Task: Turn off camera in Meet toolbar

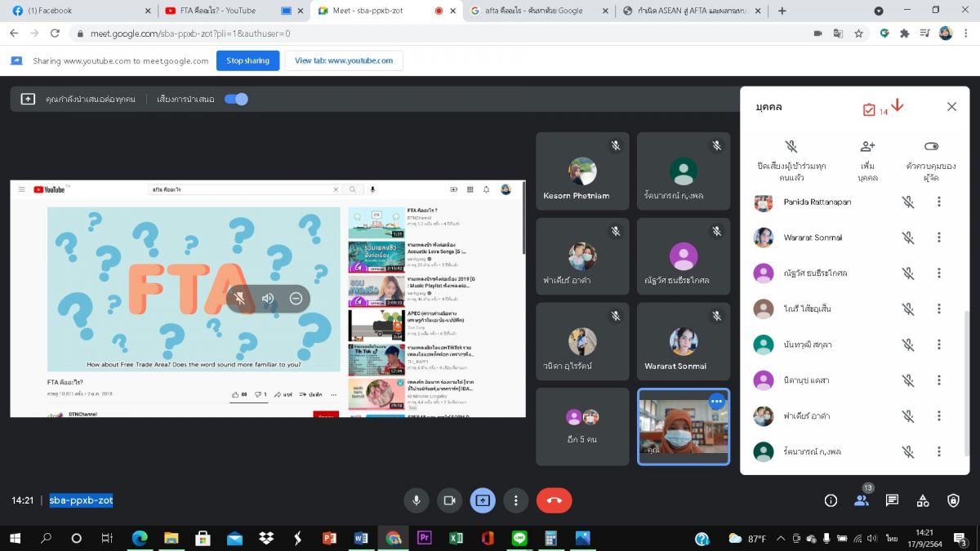Action: tap(448, 500)
